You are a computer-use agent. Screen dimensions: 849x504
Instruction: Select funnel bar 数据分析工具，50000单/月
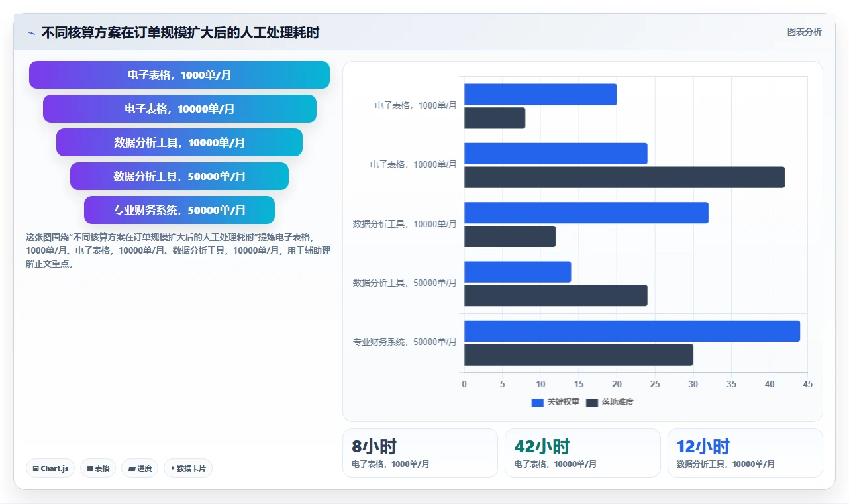[179, 176]
